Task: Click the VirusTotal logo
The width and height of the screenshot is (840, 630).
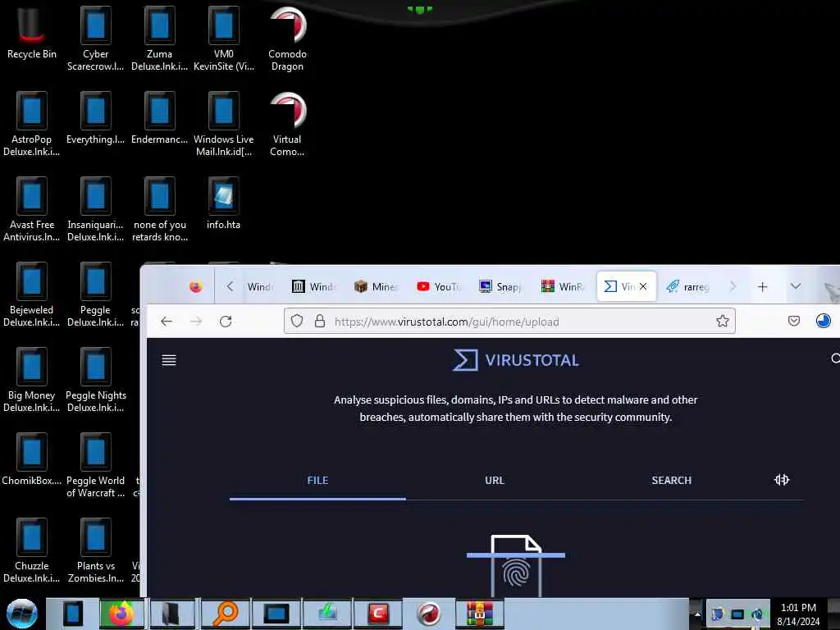Action: [x=516, y=360]
